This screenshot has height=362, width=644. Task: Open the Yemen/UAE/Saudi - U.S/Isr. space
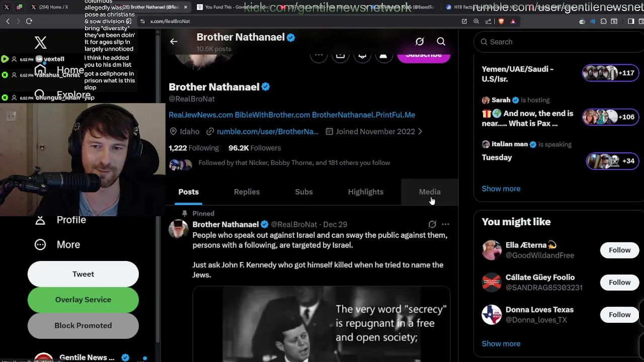click(560, 73)
